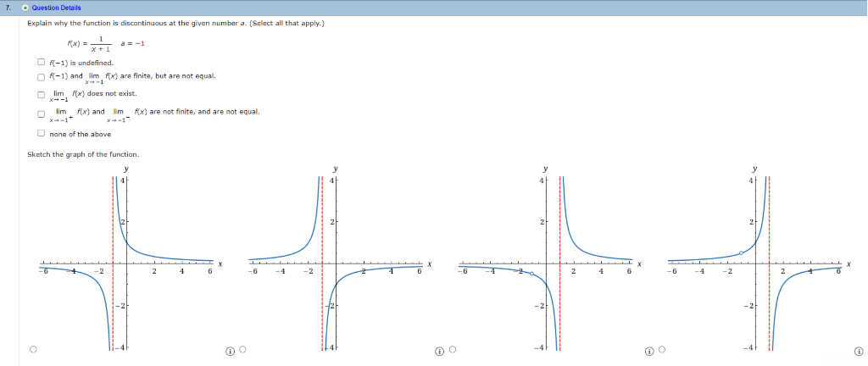868x366 pixels.
Task: Check the 'none of the above' checkbox
Action: 41,133
